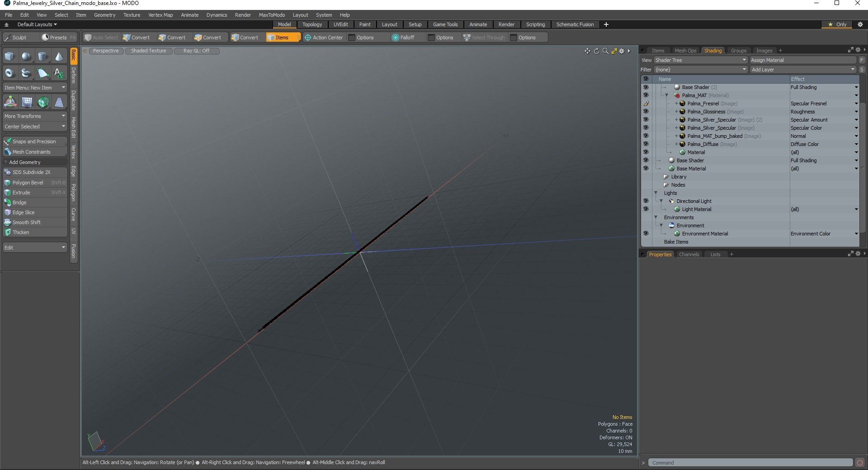Open the Geometry menu
Viewport: 868px width, 470px height.
click(104, 15)
